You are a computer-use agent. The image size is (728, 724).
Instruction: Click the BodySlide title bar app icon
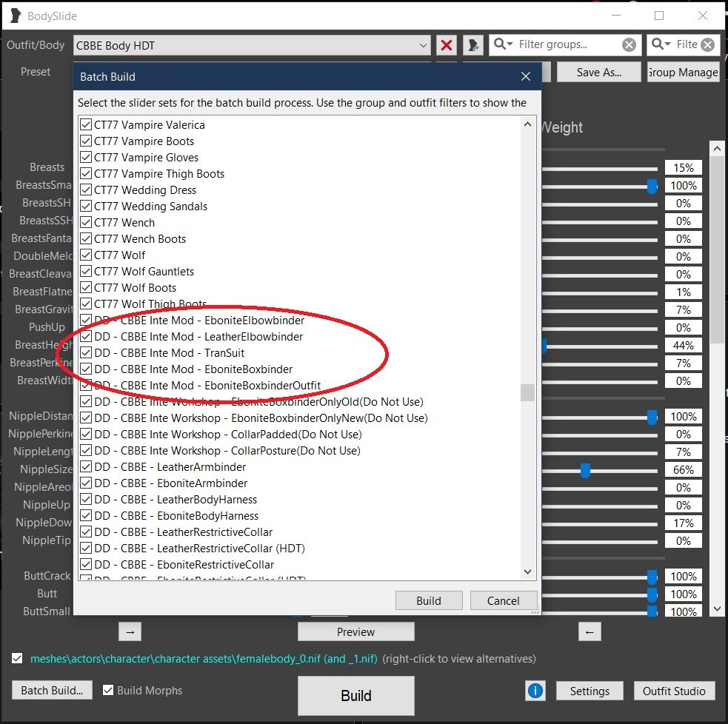(x=16, y=16)
